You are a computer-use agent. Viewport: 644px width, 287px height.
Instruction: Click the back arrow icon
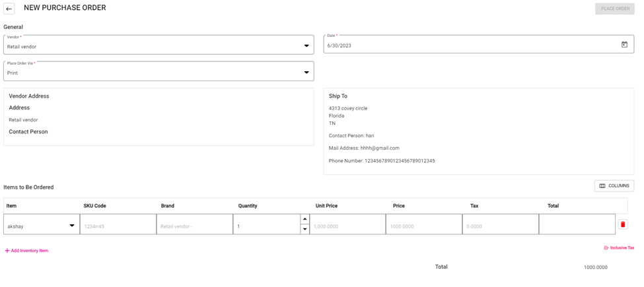coord(9,9)
